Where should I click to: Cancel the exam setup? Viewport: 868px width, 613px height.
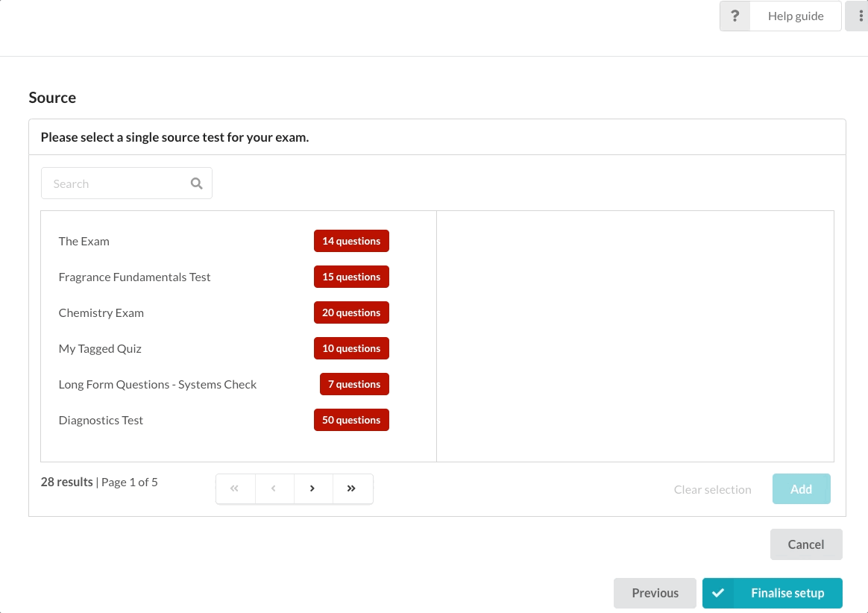click(x=805, y=544)
